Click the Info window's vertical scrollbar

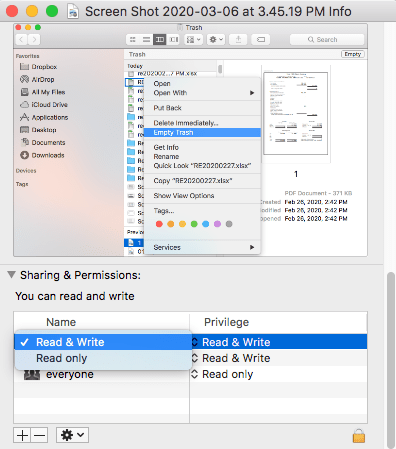click(x=391, y=359)
